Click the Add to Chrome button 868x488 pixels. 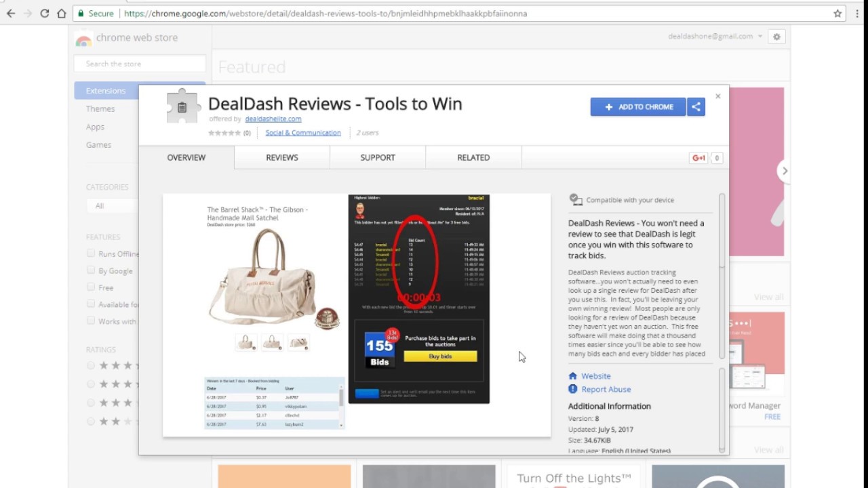(x=638, y=107)
